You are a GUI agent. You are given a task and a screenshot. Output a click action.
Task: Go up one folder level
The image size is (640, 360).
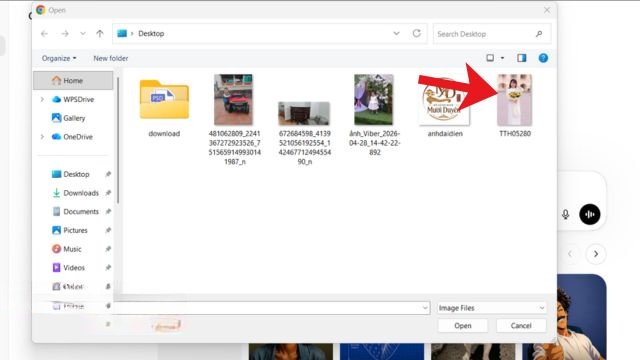100,33
